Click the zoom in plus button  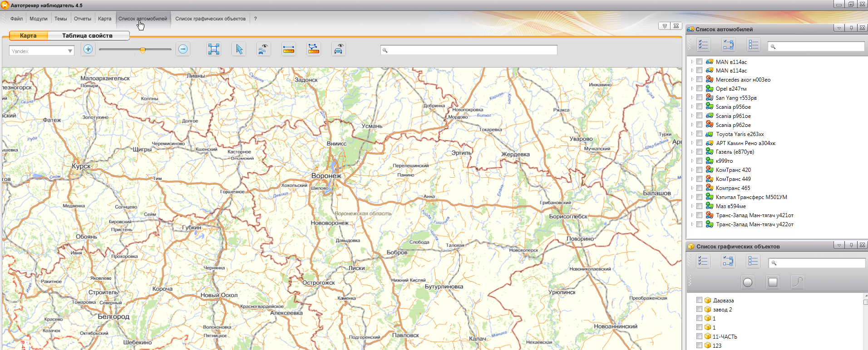[x=88, y=49]
